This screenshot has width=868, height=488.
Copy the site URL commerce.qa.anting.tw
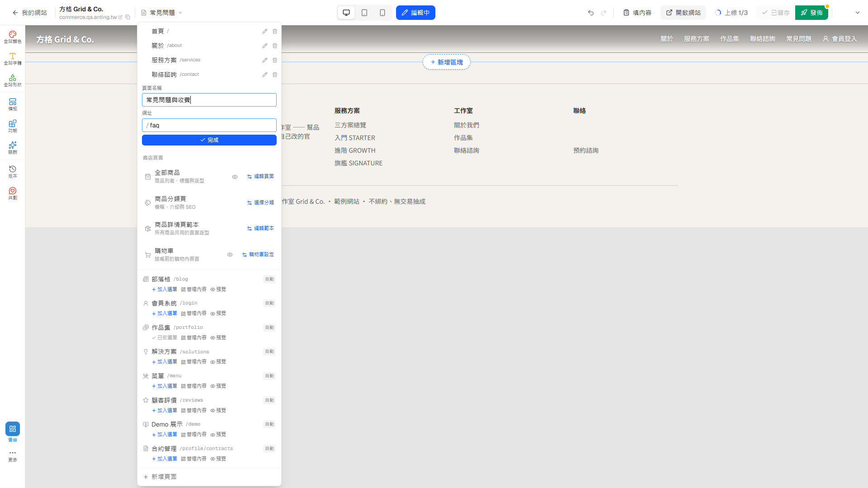[x=128, y=17]
